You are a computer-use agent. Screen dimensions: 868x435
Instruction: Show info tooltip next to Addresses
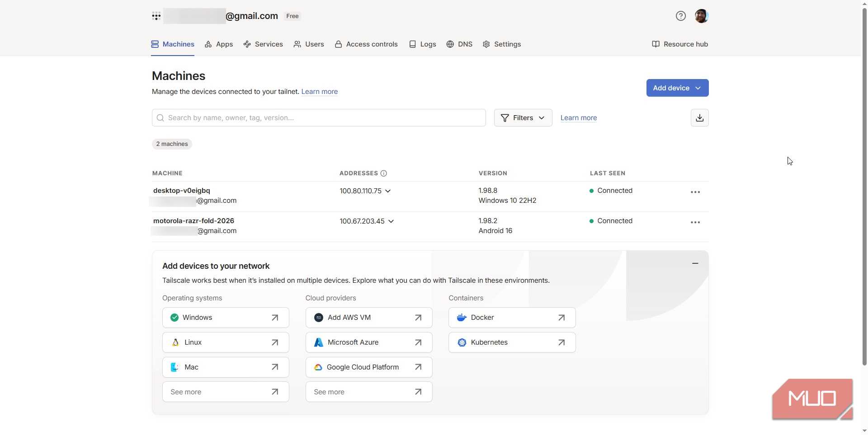[384, 173]
